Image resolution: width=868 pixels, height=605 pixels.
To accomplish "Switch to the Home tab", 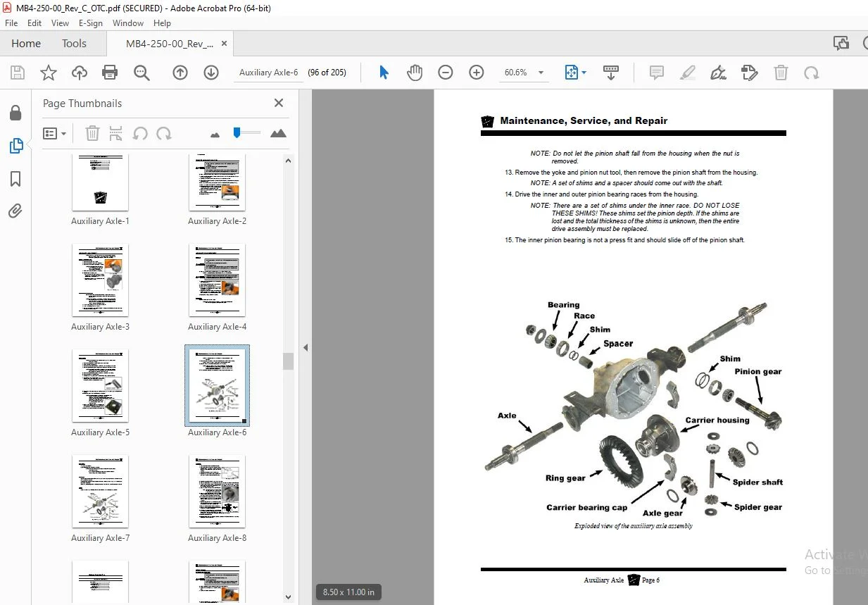I will click(26, 44).
